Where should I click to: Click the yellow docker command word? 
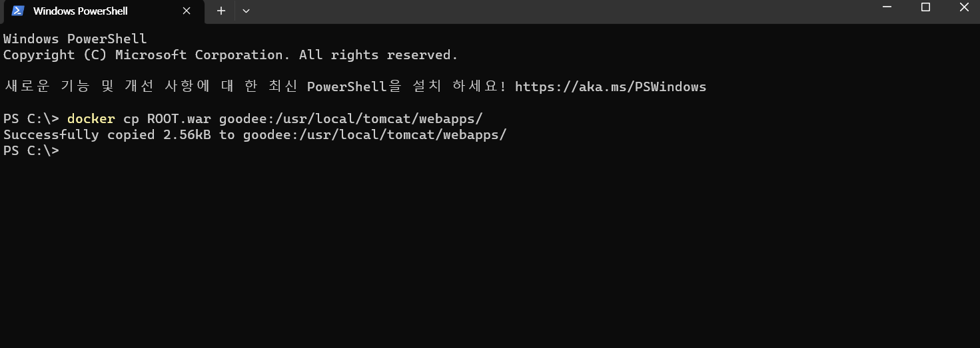point(91,119)
